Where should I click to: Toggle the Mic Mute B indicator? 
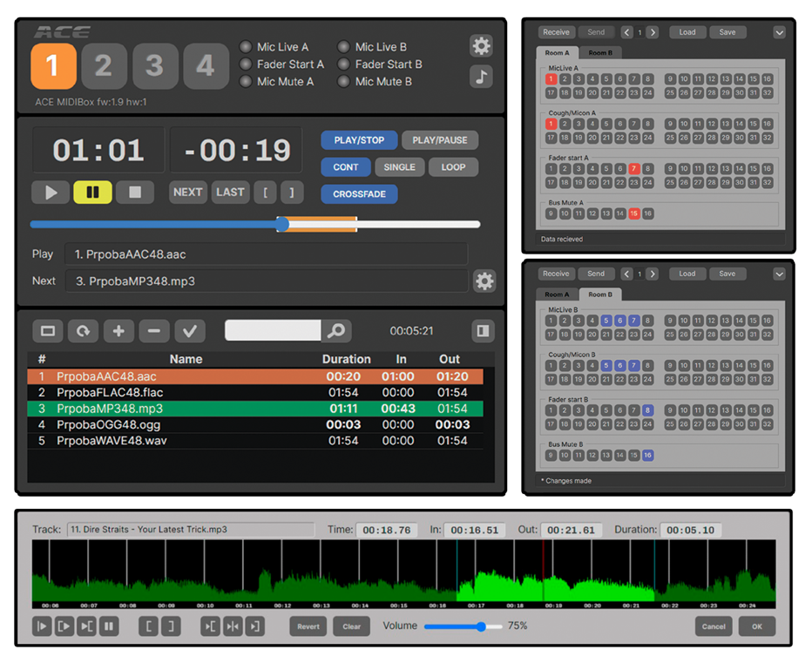point(343,81)
